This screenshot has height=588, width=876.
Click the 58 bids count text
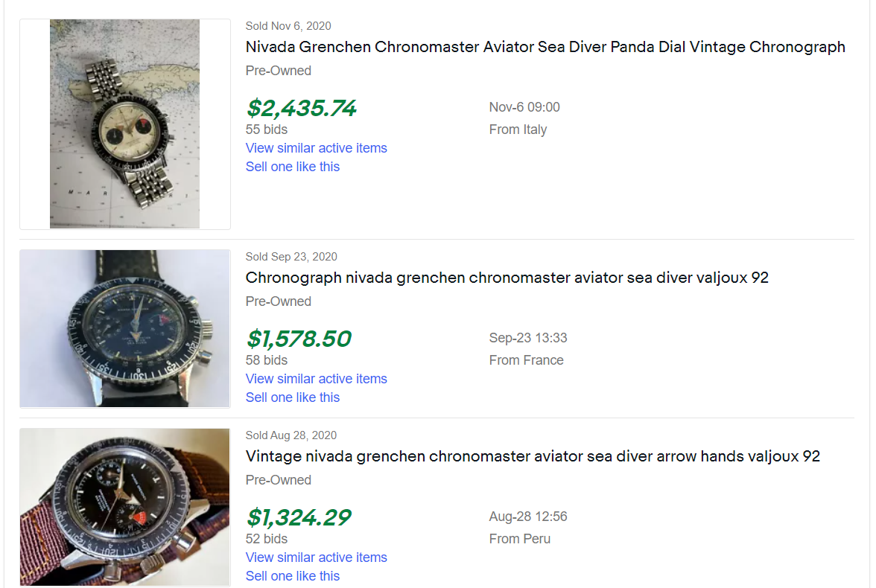(x=266, y=360)
